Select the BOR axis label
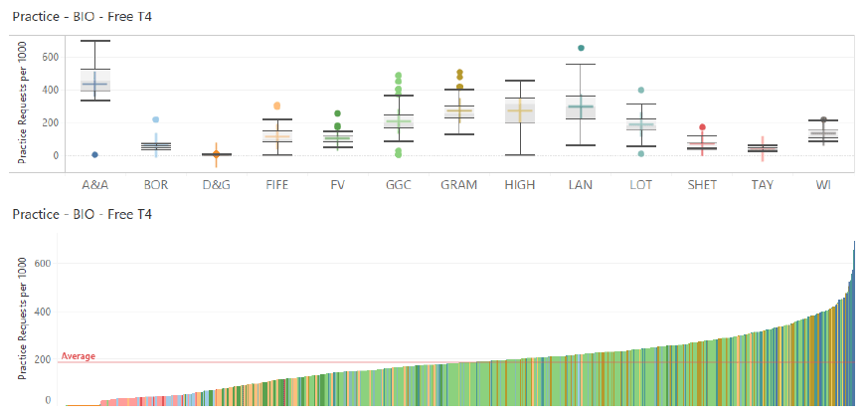This screenshot has width=868, height=420. pyautogui.click(x=155, y=185)
